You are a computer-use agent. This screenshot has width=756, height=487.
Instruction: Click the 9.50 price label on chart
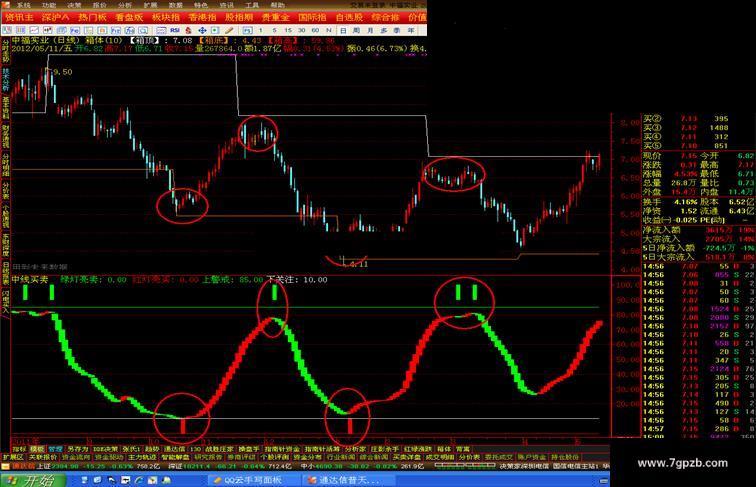[63, 72]
